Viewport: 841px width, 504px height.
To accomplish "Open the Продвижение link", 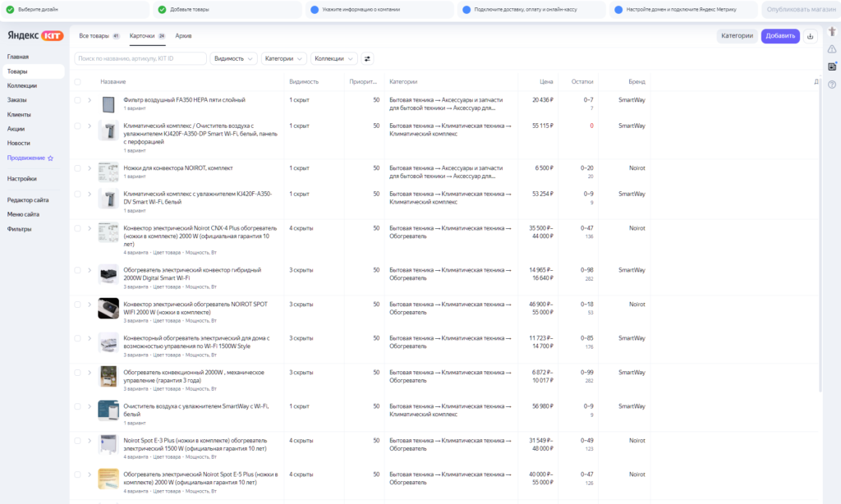I will coord(25,158).
